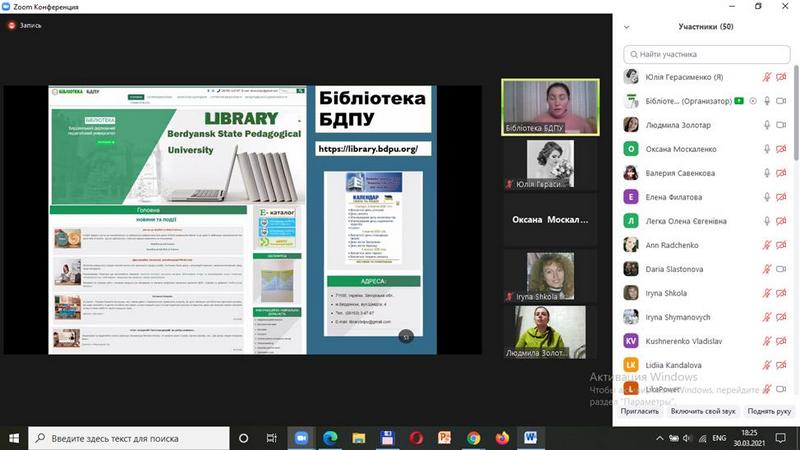Click Оксана Москаленко camera-off icon
Viewport: 800px width, 450px height.
pos(781,149)
